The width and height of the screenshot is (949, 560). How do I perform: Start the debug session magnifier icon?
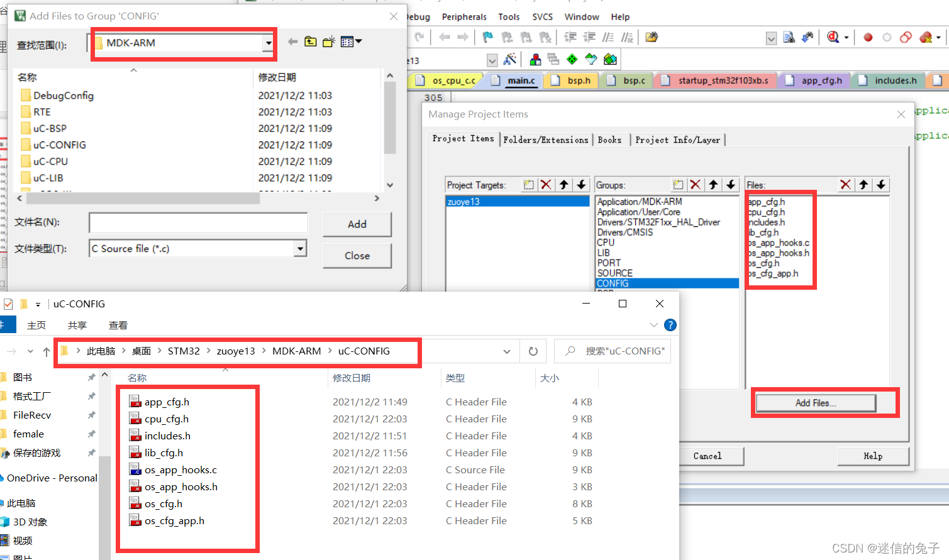coord(833,37)
